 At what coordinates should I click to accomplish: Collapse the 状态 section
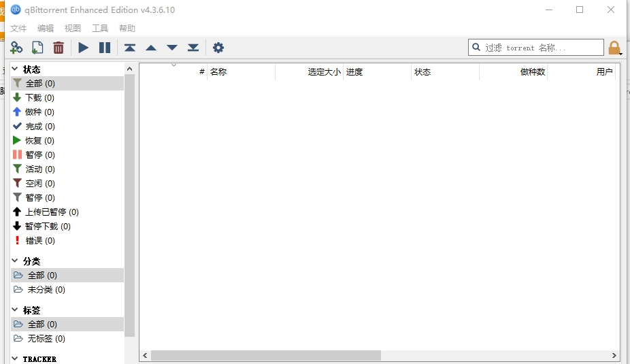(x=16, y=69)
